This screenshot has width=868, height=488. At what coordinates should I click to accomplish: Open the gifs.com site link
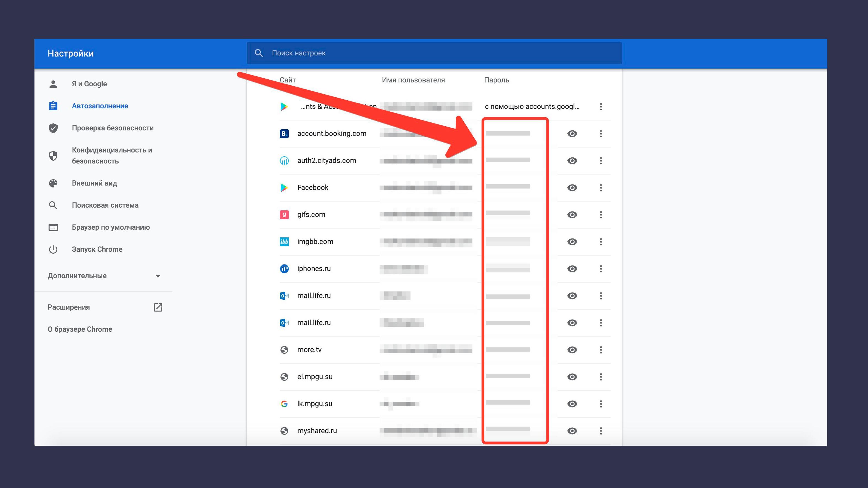pyautogui.click(x=311, y=214)
